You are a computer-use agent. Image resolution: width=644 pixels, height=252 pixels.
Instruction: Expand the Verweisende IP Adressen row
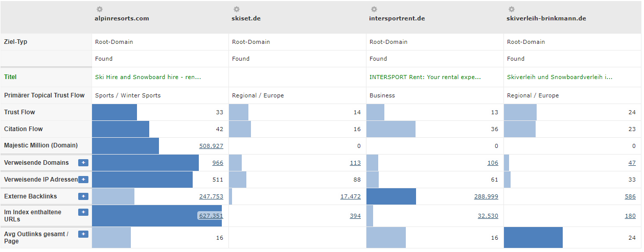point(83,180)
